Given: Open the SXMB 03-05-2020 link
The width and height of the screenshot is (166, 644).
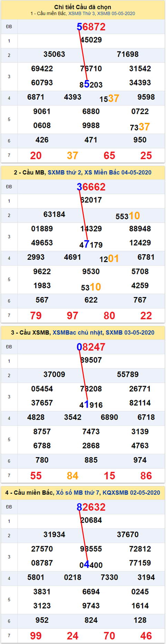Looking at the screenshot, I should click(130, 333).
